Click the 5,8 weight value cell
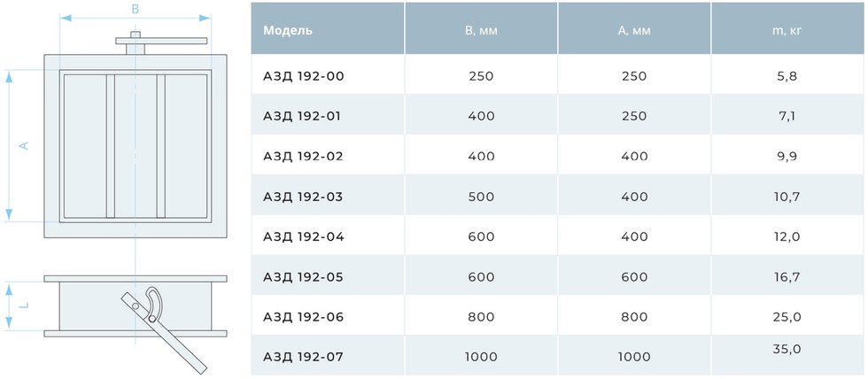 click(x=788, y=75)
